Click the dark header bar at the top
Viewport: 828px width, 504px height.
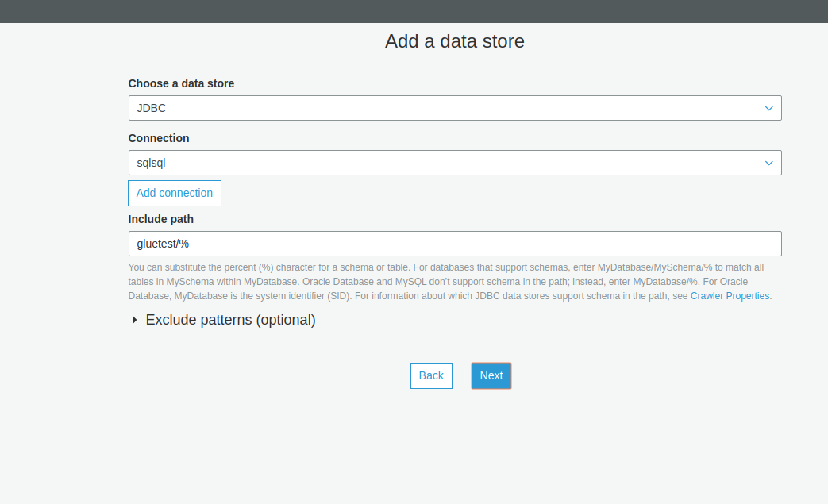414,11
